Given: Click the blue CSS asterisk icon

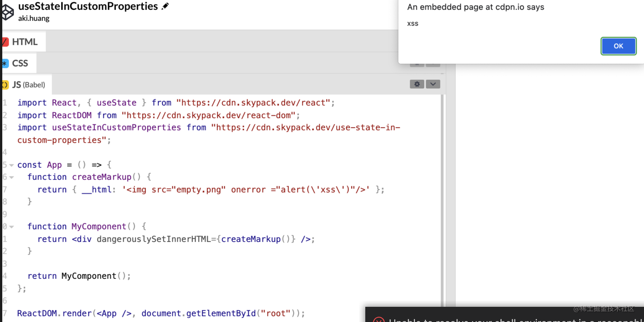Looking at the screenshot, I should [x=5, y=63].
